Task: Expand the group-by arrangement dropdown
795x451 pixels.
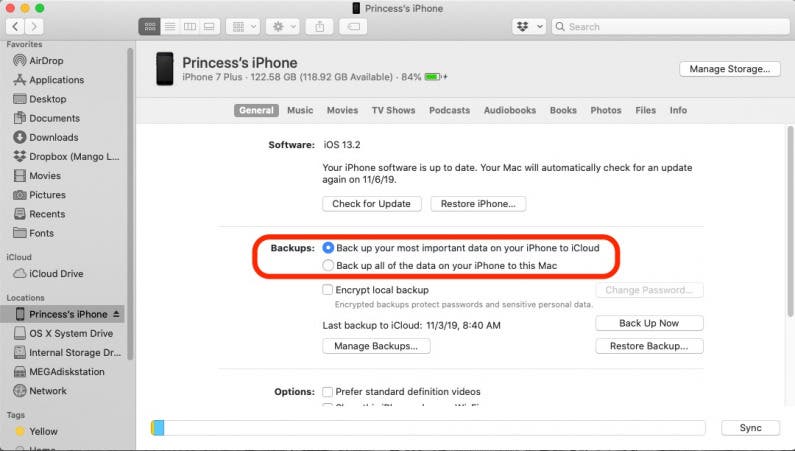Action: (242, 26)
